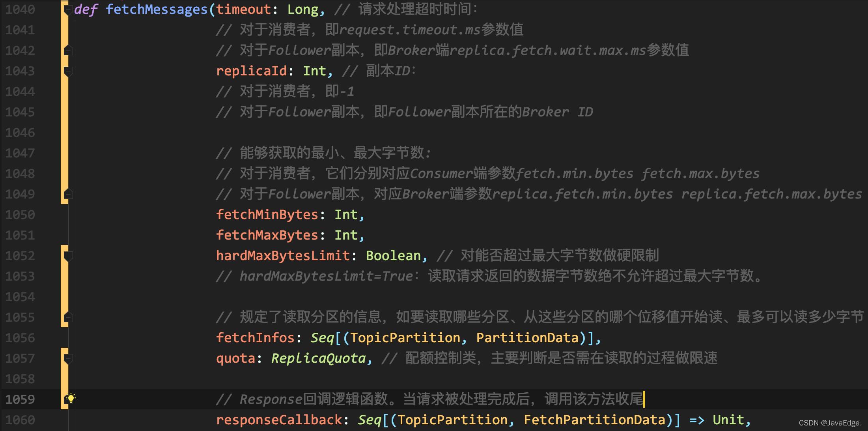
Task: Click the request.timeout.ms comment text
Action: tap(410, 30)
